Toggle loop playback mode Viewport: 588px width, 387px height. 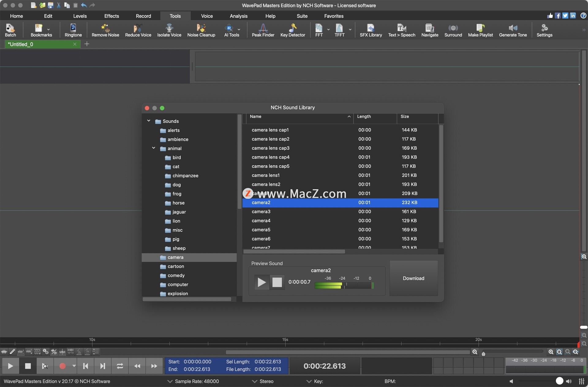click(120, 366)
